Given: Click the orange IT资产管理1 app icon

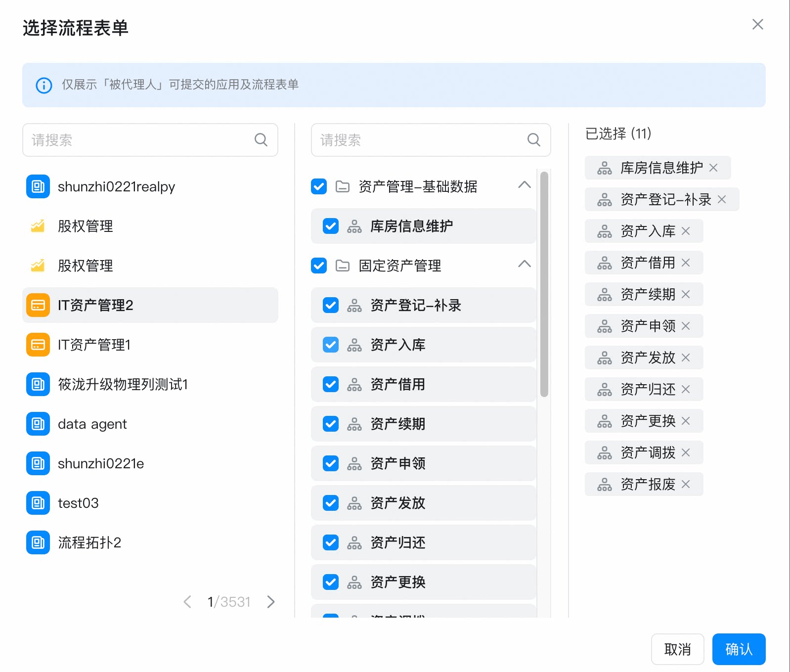Looking at the screenshot, I should 38,345.
